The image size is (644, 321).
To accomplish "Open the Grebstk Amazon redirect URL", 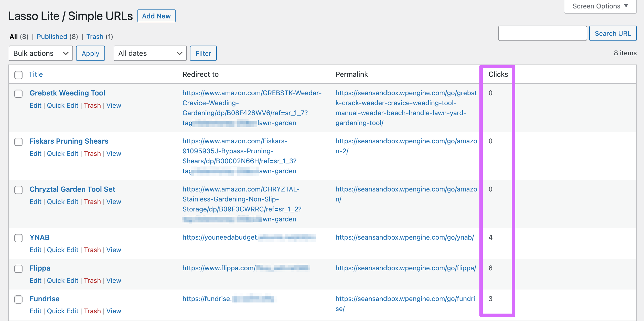I will pyautogui.click(x=252, y=108).
